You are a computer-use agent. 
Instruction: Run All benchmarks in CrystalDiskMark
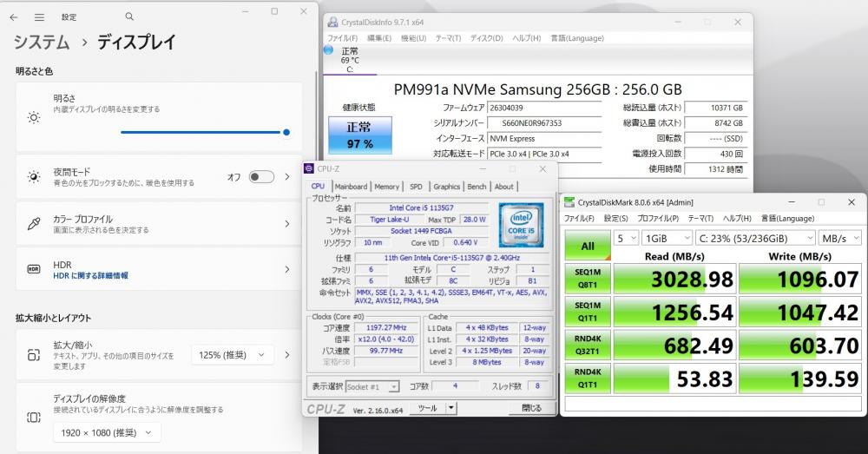[588, 246]
